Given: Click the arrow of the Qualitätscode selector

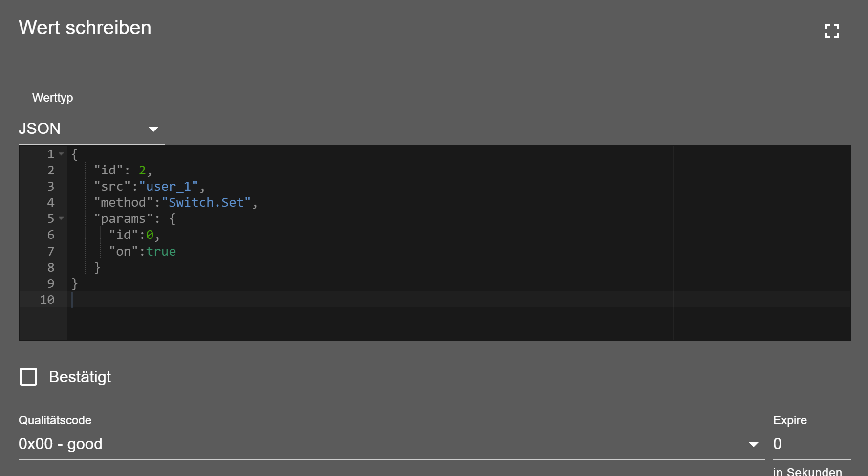Looking at the screenshot, I should [753, 444].
